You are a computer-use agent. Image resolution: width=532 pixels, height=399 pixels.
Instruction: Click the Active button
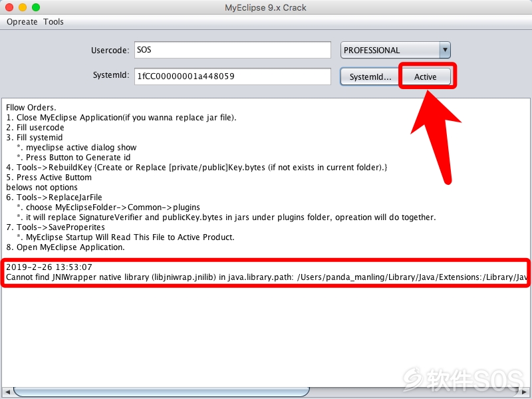coord(426,76)
